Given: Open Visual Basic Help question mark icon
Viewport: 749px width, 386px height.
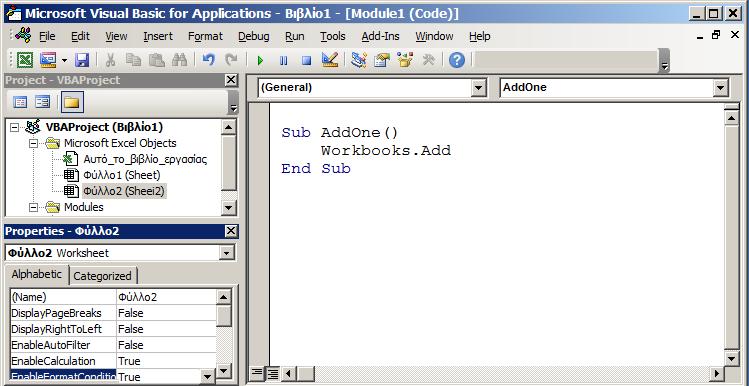Looking at the screenshot, I should pos(457,60).
